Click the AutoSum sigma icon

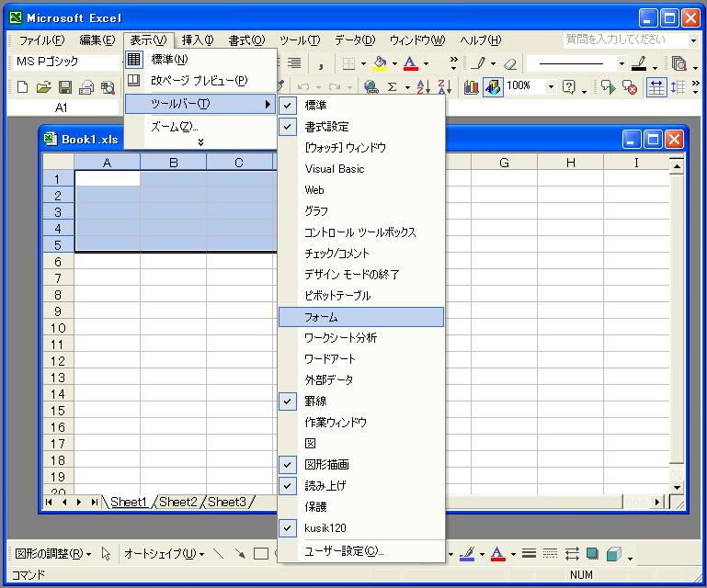(x=393, y=86)
